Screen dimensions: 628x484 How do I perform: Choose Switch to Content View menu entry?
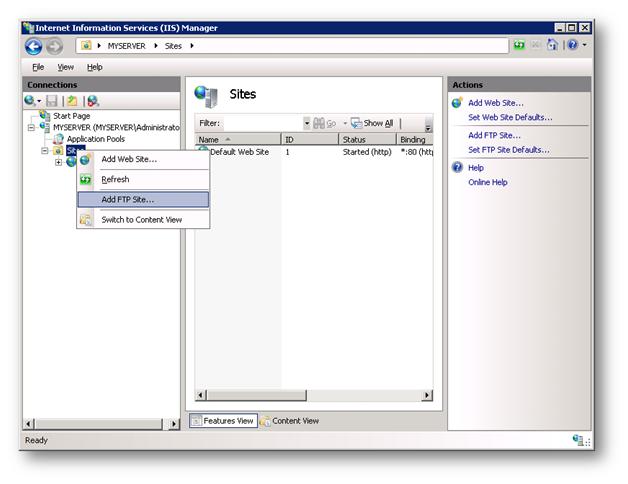(x=141, y=219)
